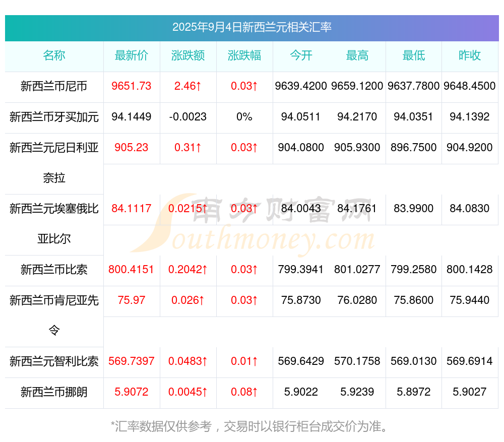504x442 pixels.
Task: Click previous close 84.0830
Action: pos(470,209)
